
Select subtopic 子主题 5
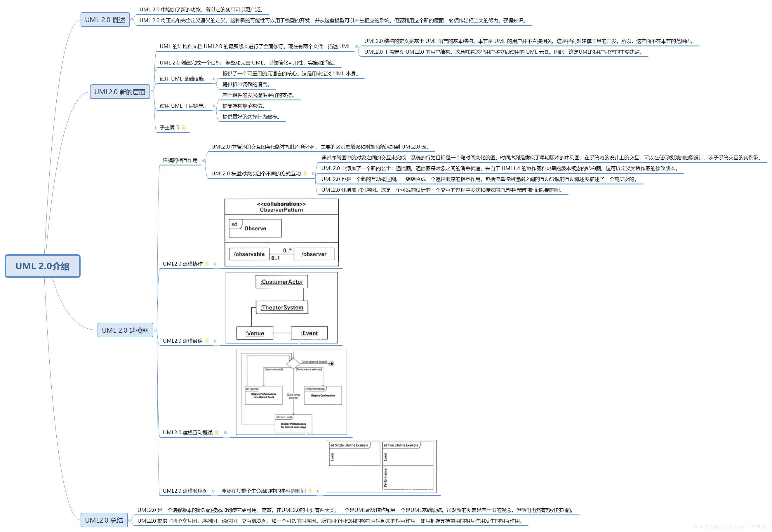click(x=169, y=128)
